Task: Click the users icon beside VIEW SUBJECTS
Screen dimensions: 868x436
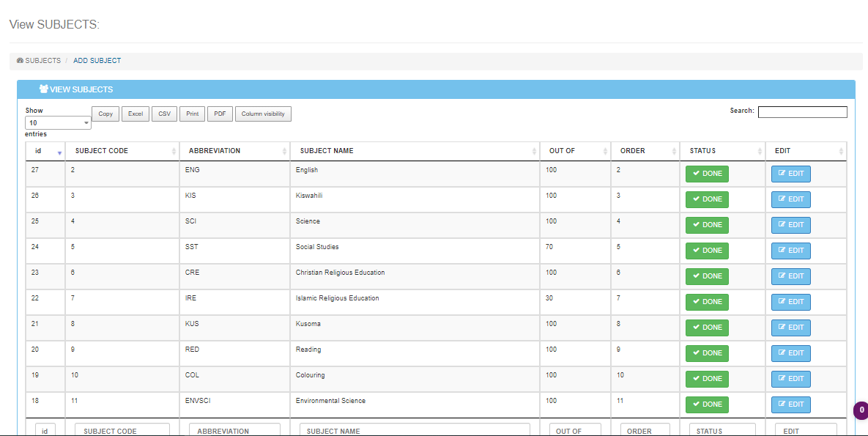Action: click(43, 89)
